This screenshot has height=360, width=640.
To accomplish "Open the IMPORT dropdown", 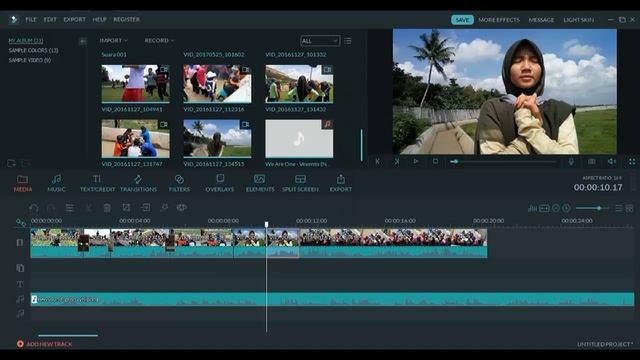I will tap(113, 40).
